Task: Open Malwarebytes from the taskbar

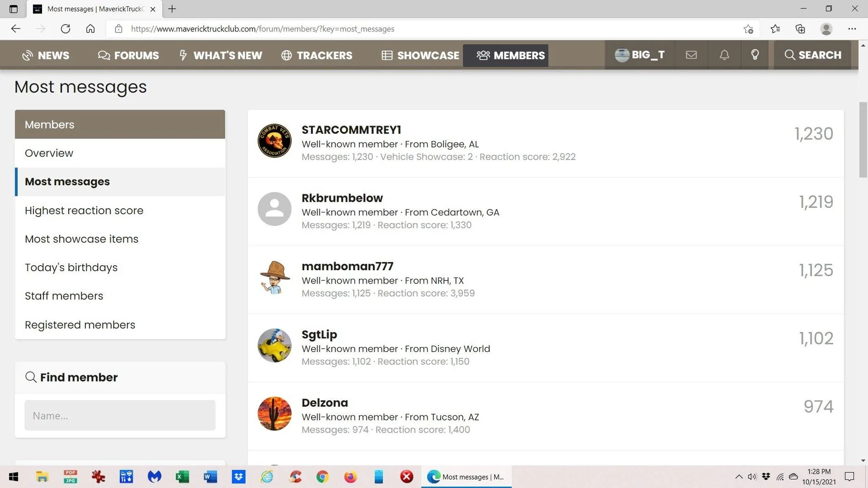Action: coord(154,477)
